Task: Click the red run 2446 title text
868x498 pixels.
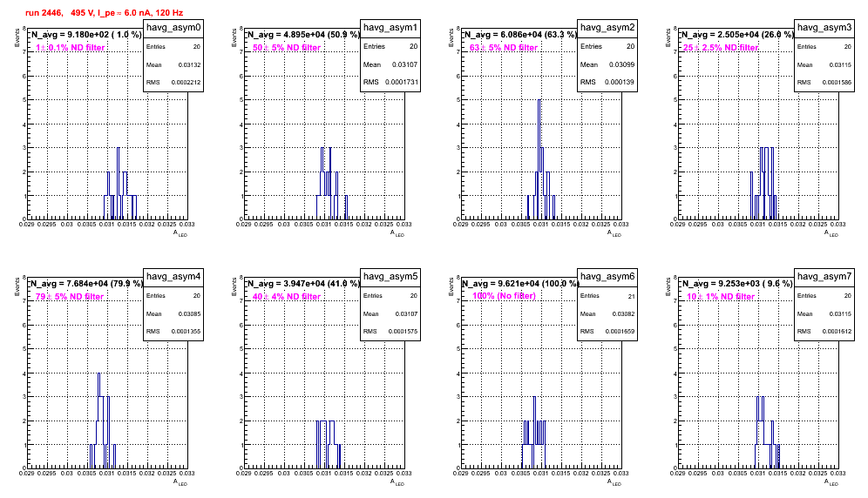Action: pos(104,13)
